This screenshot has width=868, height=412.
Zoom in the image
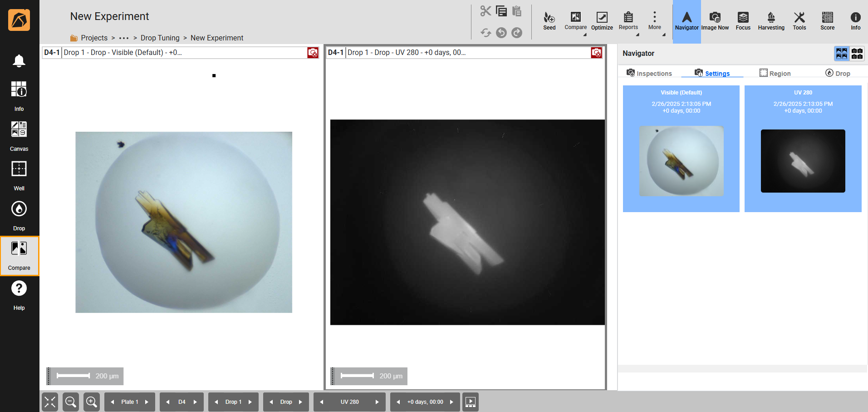click(92, 402)
